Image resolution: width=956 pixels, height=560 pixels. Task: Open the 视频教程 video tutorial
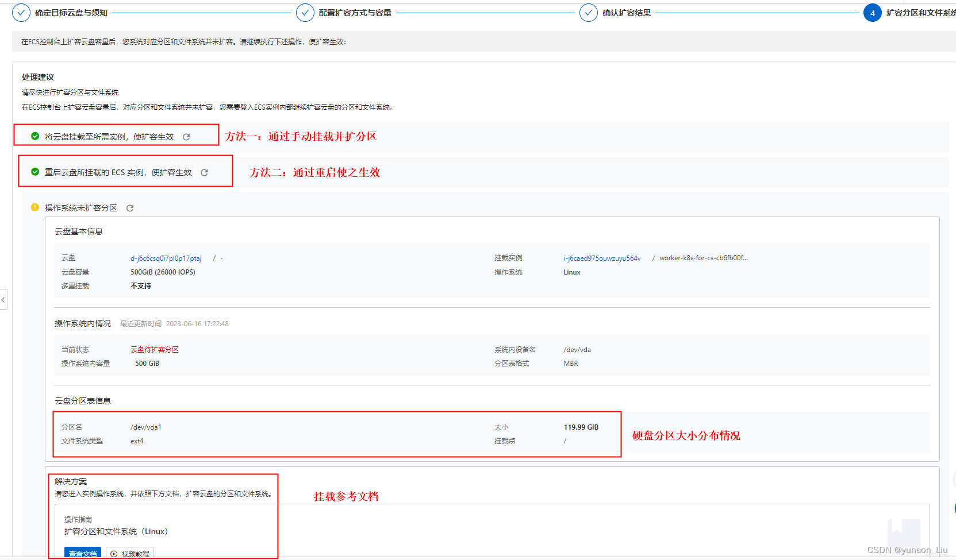click(x=130, y=553)
